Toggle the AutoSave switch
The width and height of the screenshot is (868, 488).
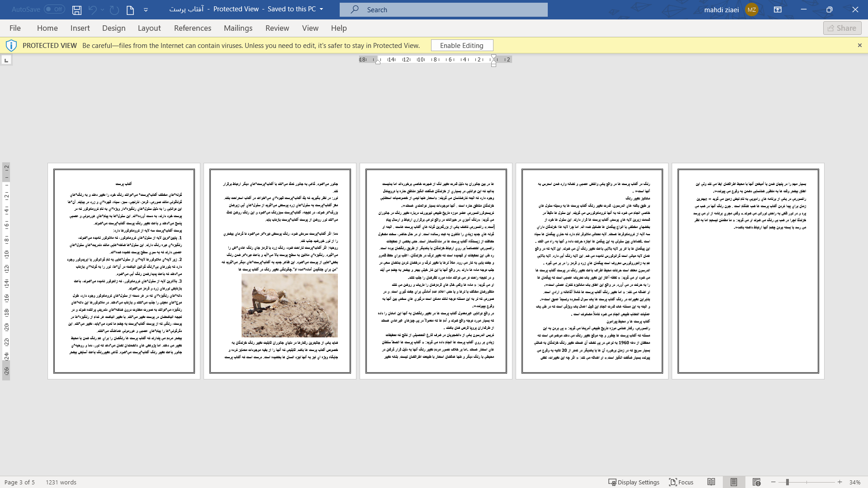(54, 9)
